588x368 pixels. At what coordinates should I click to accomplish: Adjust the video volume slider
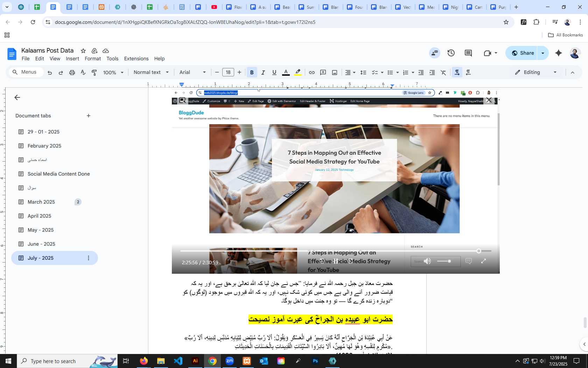tap(444, 261)
